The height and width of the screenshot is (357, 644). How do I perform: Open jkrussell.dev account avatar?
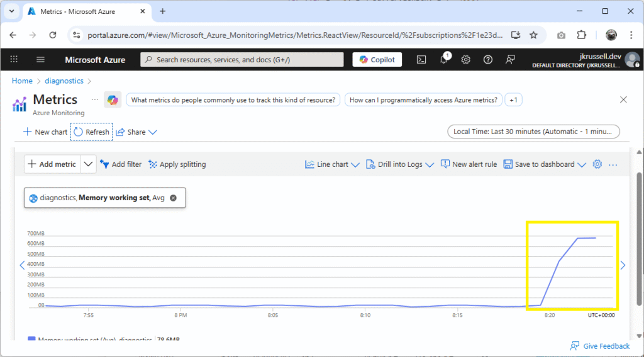[x=631, y=60]
